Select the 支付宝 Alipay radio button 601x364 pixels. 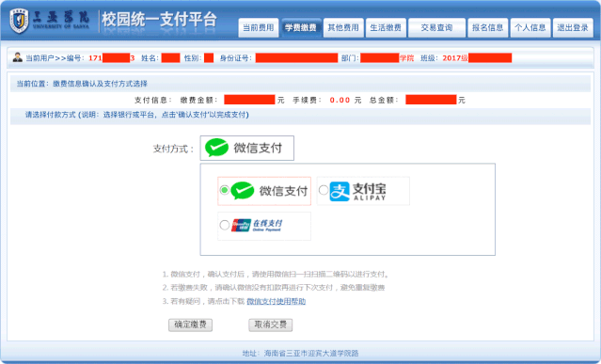point(324,190)
